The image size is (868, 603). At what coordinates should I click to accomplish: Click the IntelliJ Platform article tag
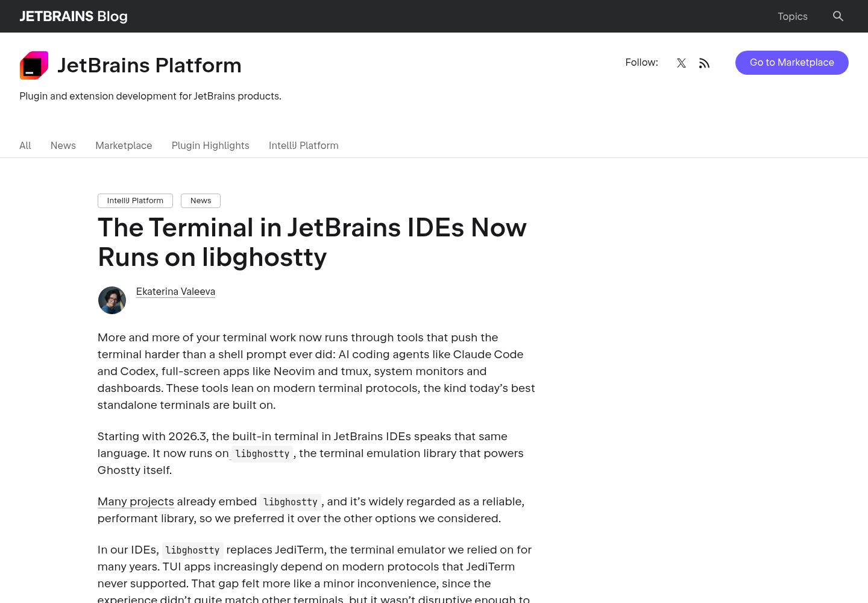pyautogui.click(x=135, y=201)
